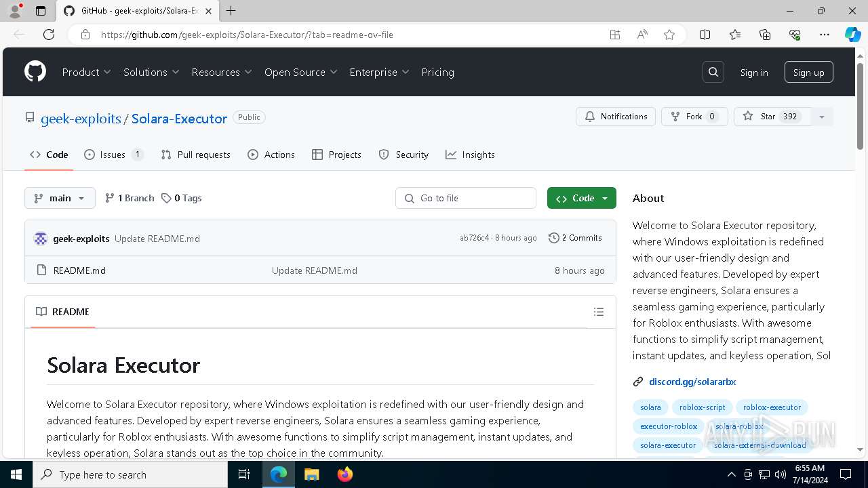This screenshot has height=488, width=868.
Task: Focus the Go to file search field
Action: coord(466,198)
